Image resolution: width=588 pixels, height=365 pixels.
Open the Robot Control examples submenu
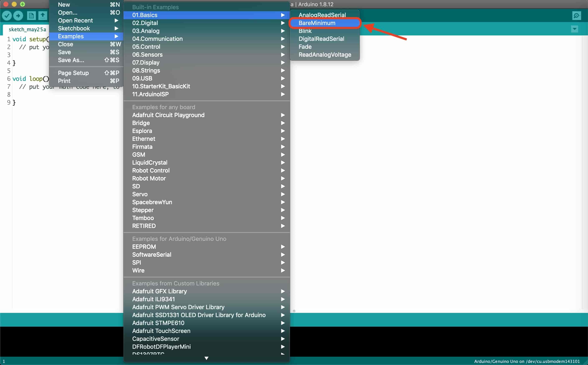click(x=207, y=171)
